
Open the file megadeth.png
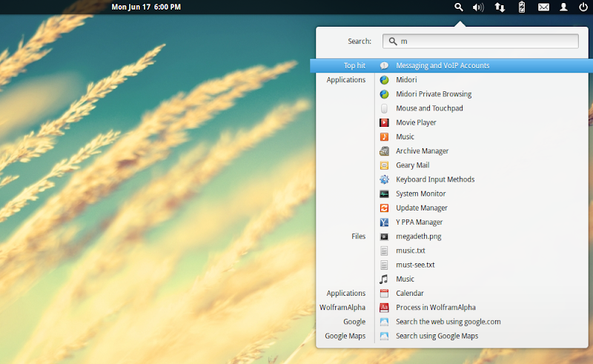click(x=419, y=236)
